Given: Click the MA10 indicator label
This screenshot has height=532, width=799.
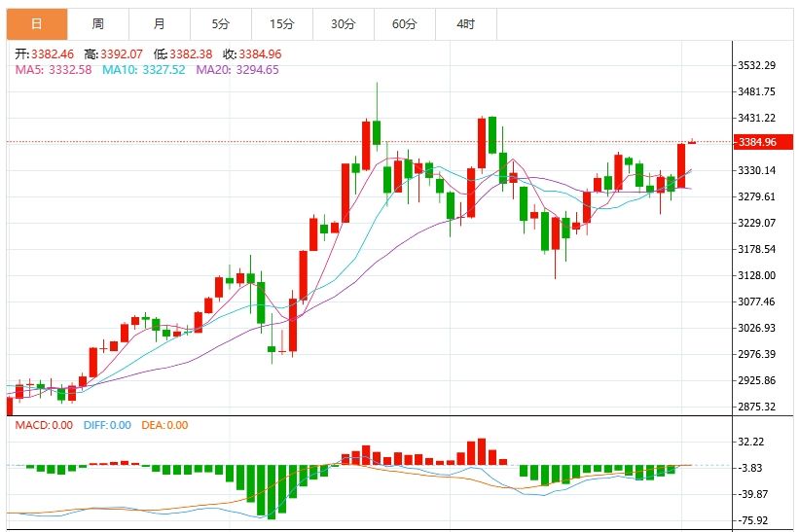Looking at the screenshot, I should tap(144, 70).
